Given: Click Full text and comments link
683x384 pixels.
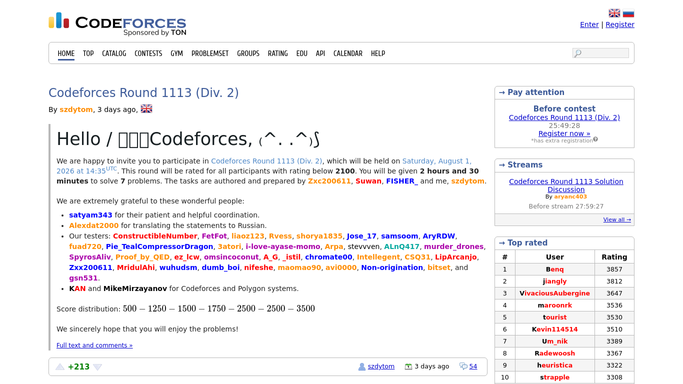Looking at the screenshot, I should [95, 345].
